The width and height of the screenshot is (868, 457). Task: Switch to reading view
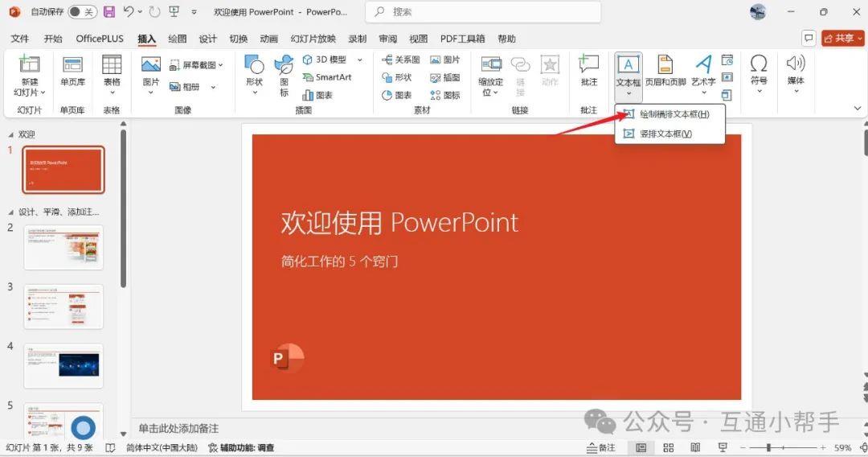[x=695, y=447]
